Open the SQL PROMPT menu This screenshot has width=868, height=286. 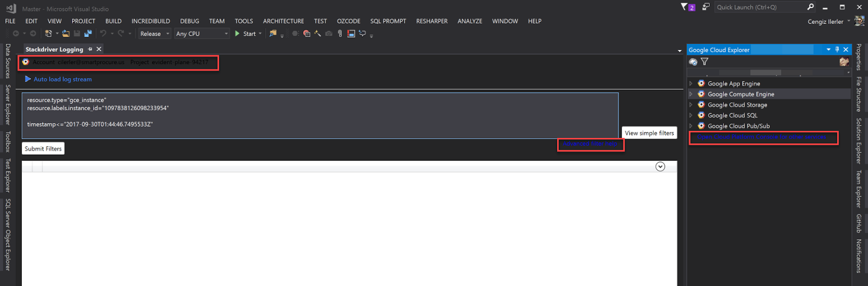tap(388, 21)
